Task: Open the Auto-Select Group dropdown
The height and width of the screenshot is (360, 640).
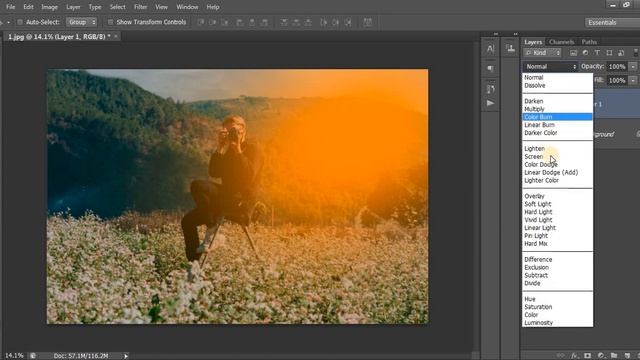Action: coord(82,22)
